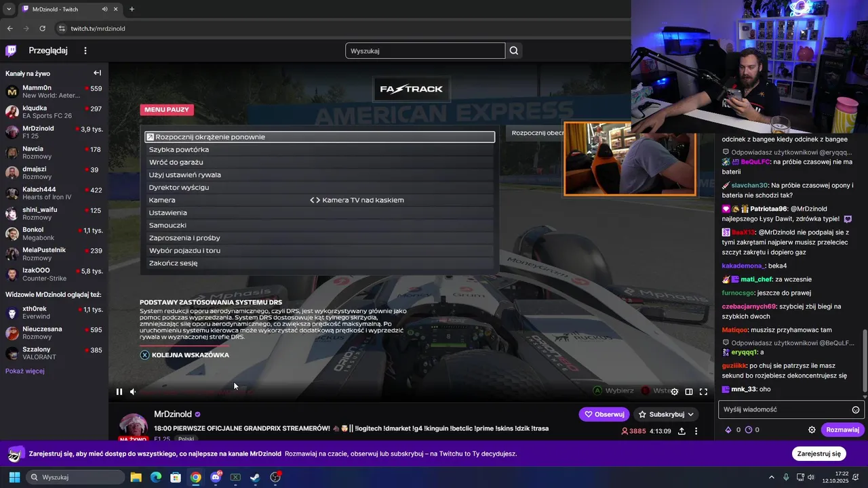
Task: Go back in browser history
Action: (x=10, y=28)
